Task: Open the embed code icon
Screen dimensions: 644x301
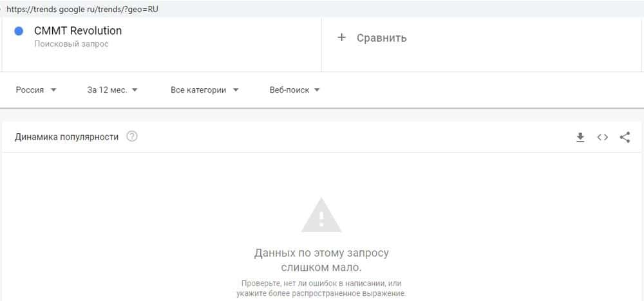Action: (x=603, y=138)
